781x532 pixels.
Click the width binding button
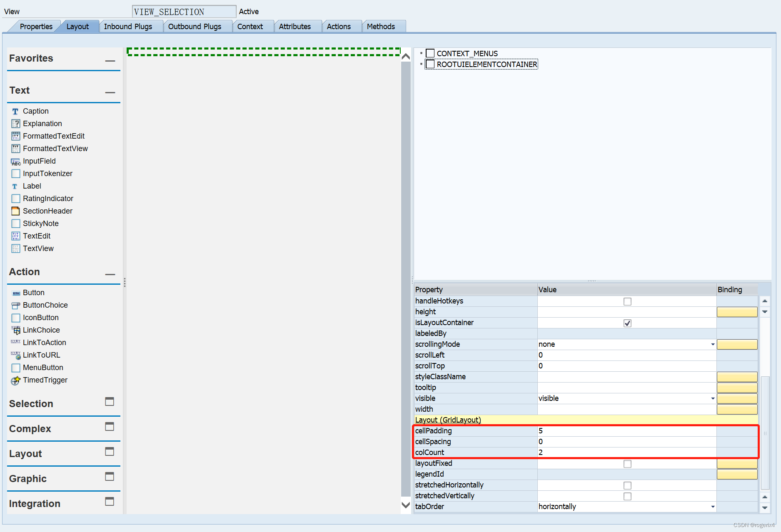coord(737,409)
